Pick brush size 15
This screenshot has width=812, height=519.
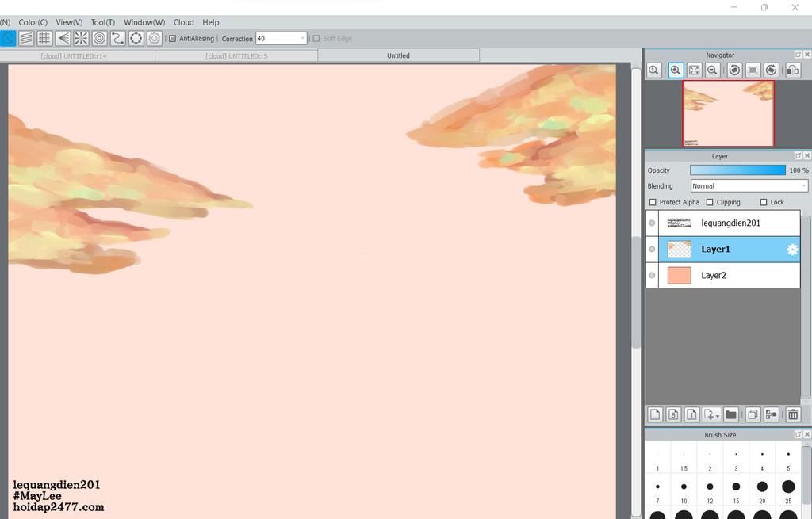[x=736, y=491]
